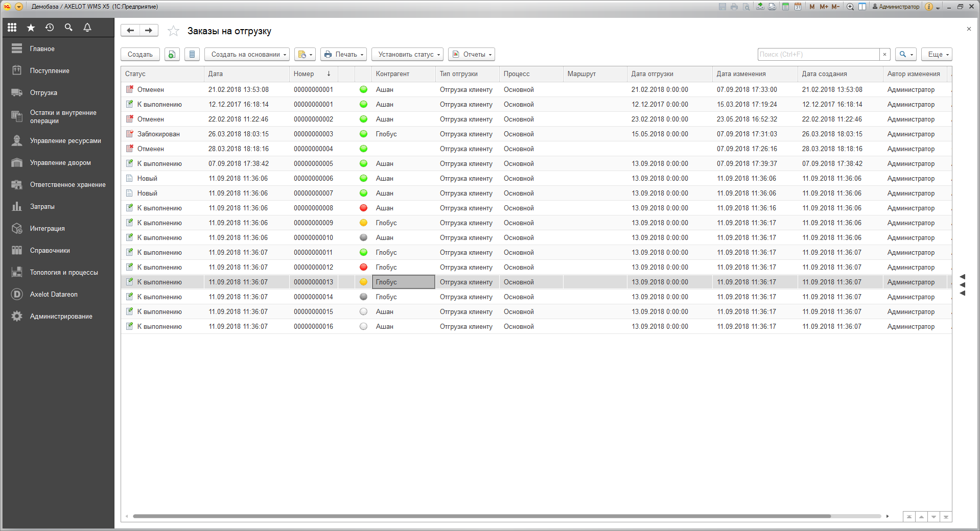The width and height of the screenshot is (980, 531).
Task: Sort by the Контрагент column header
Action: coord(404,74)
